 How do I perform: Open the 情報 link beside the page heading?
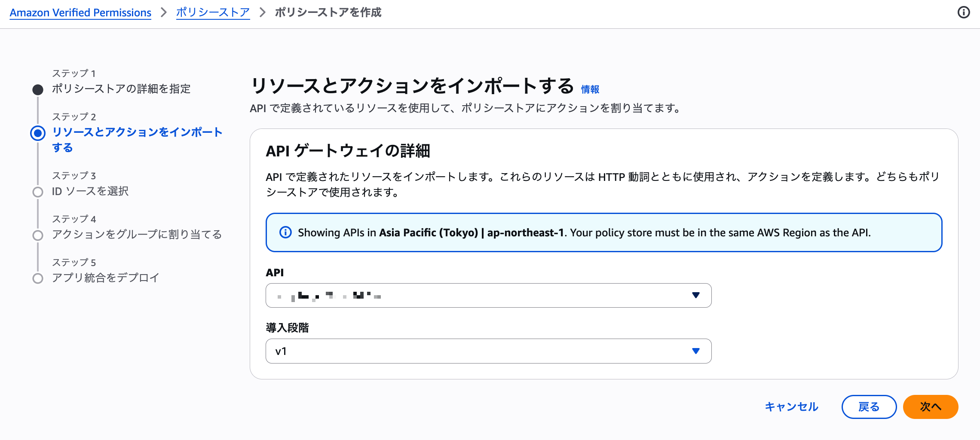[x=591, y=89]
